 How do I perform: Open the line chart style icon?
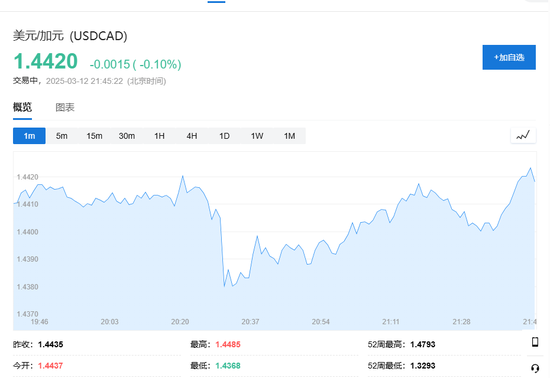coord(523,135)
